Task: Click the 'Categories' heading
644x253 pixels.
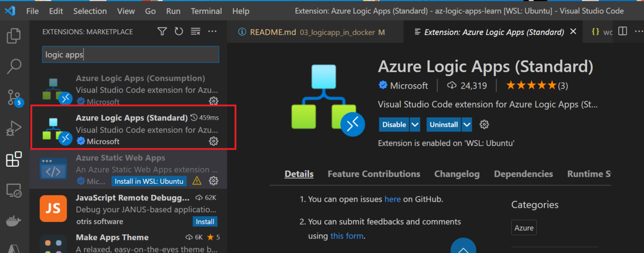Action: 535,205
